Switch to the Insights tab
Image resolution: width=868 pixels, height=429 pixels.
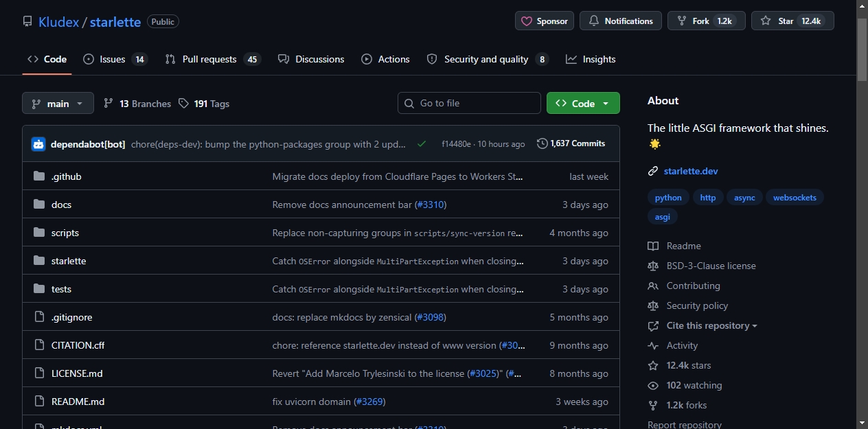[591, 59]
